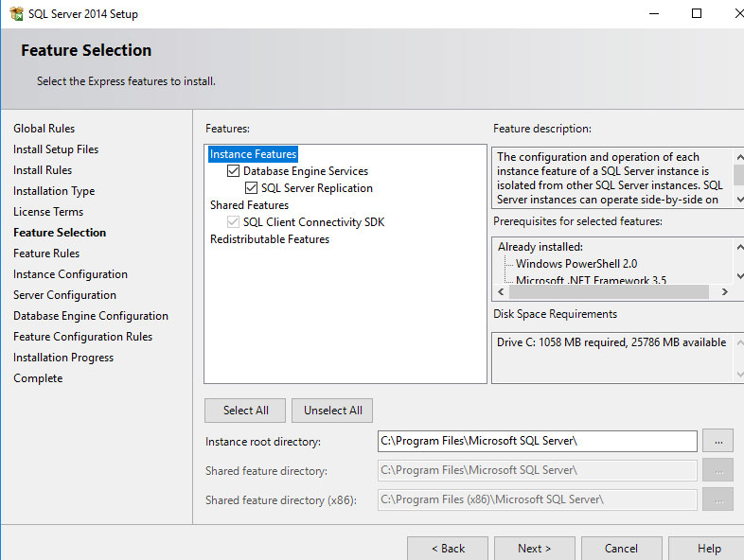
Task: Click the Complete step
Action: 38,378
